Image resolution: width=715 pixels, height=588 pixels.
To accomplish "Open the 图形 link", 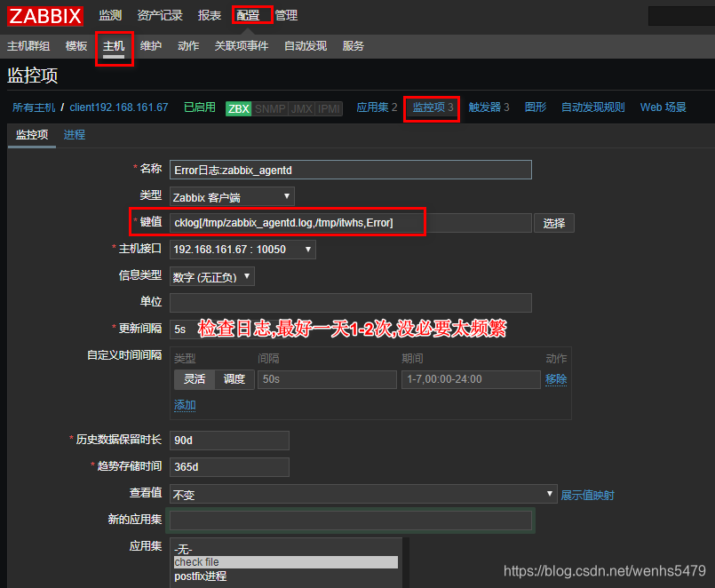I will 536,107.
